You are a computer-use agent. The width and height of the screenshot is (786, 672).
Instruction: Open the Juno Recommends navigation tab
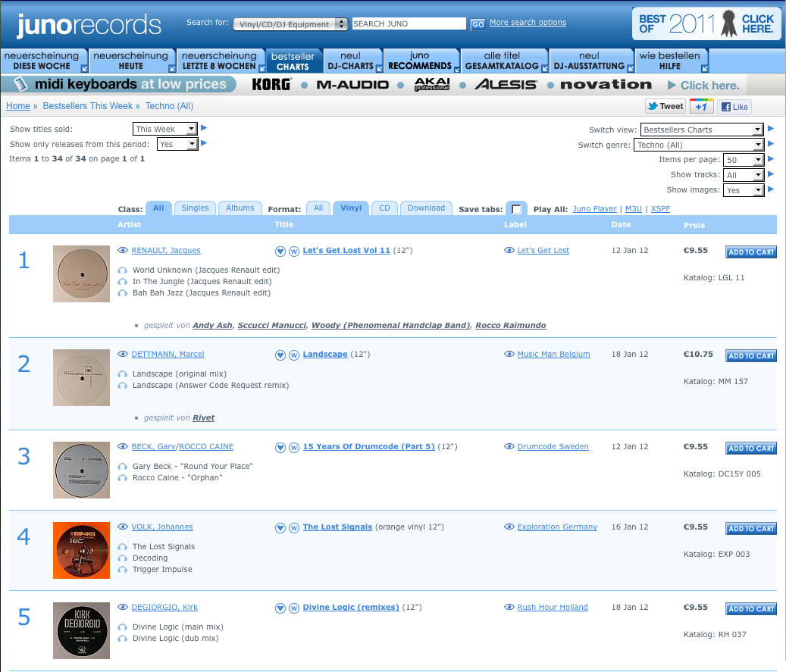pyautogui.click(x=420, y=61)
